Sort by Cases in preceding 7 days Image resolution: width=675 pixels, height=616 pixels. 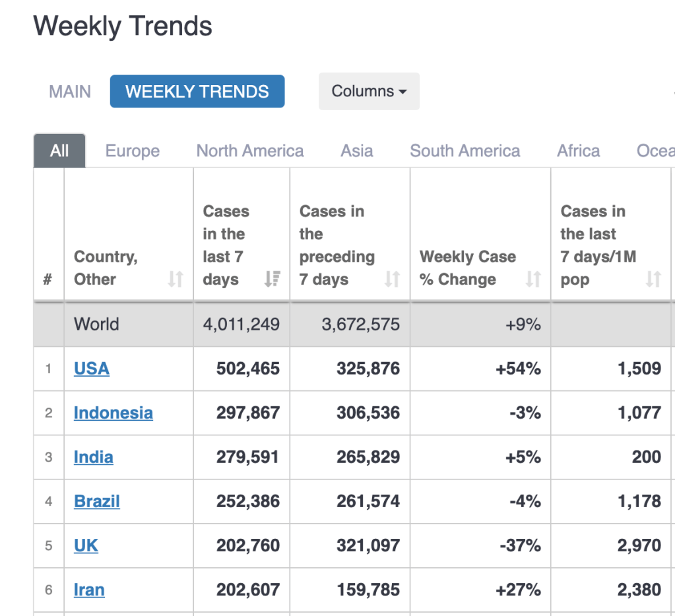coord(392,280)
